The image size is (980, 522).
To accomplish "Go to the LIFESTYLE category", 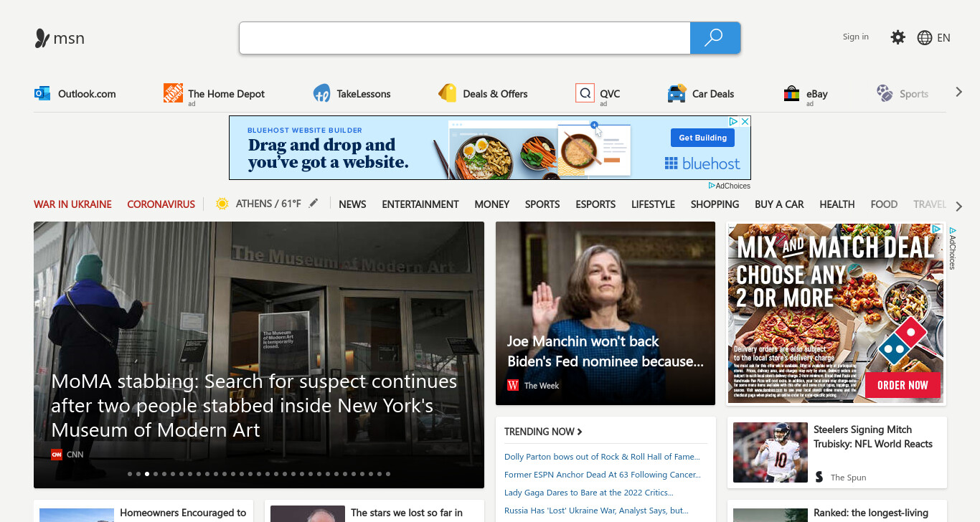I will (653, 204).
